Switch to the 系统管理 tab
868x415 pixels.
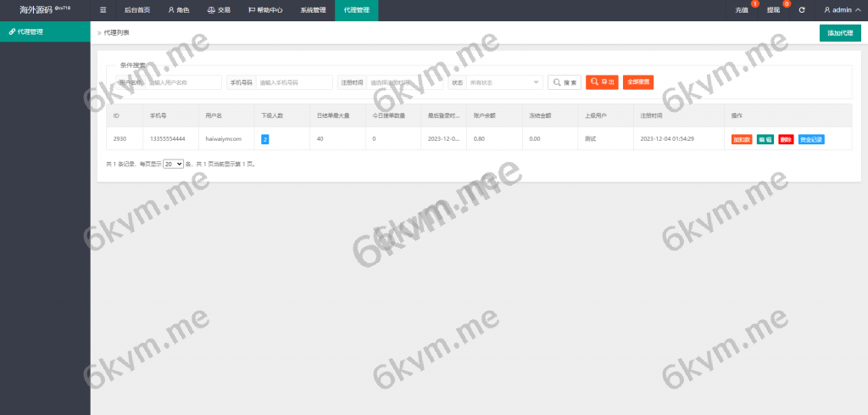(x=313, y=10)
